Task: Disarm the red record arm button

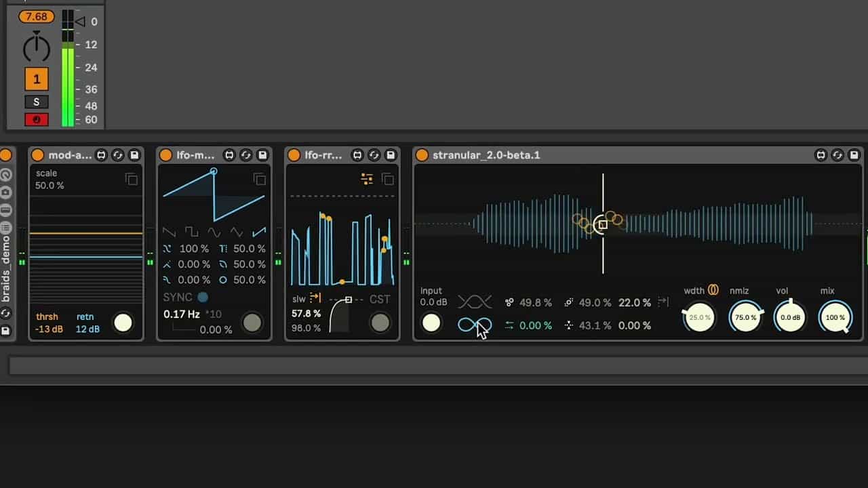Action: pos(37,119)
